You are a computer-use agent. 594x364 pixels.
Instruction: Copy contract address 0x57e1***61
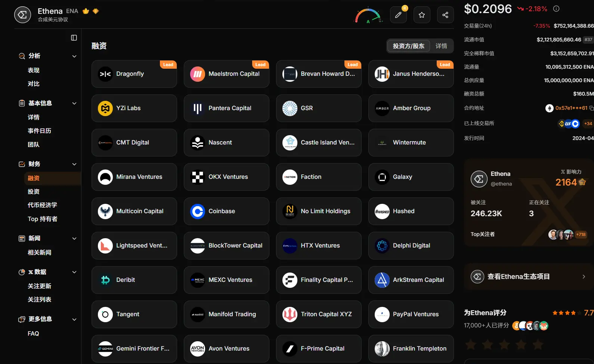point(591,108)
